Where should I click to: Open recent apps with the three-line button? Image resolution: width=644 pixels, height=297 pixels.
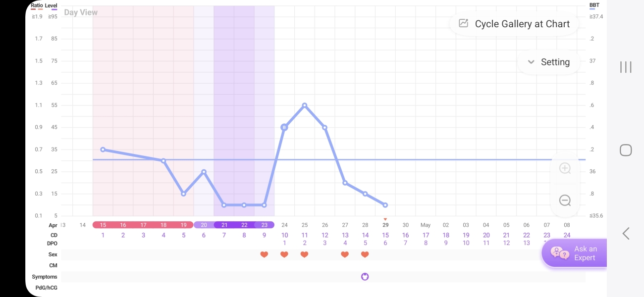626,67
